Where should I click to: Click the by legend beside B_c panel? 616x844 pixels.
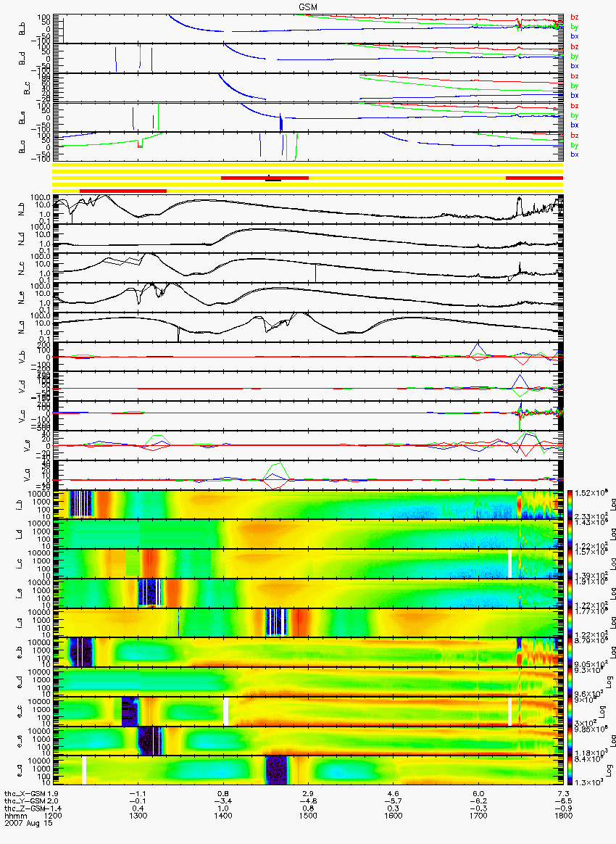point(574,86)
